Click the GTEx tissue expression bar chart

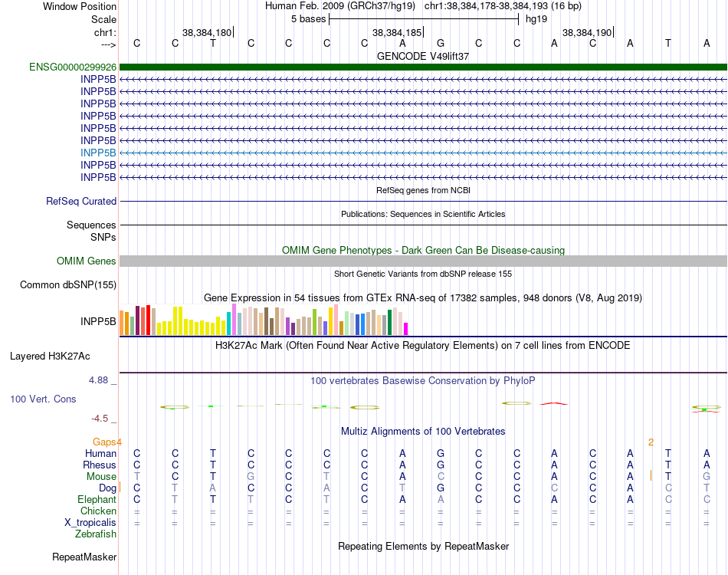(264, 320)
